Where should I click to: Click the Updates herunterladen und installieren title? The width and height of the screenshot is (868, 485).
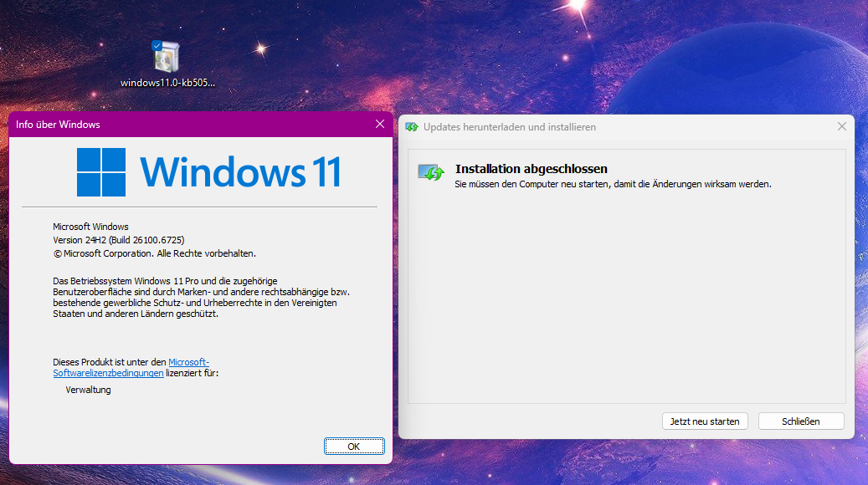point(509,127)
